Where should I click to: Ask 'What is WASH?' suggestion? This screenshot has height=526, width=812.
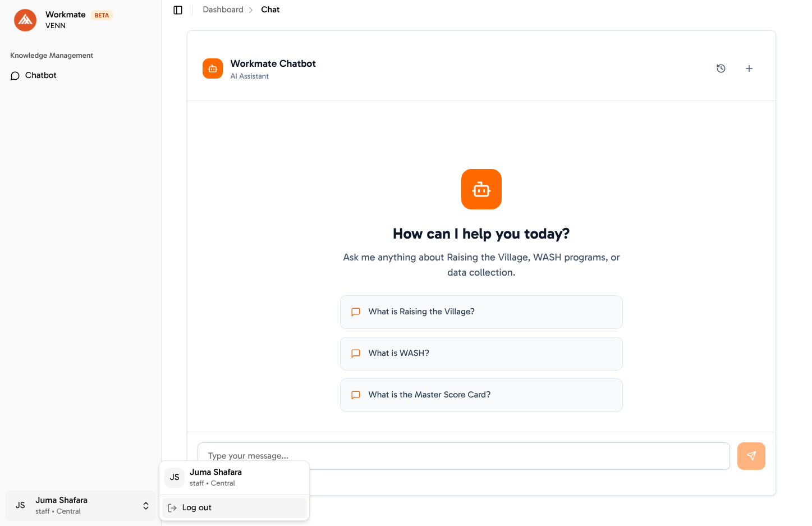[x=481, y=354]
